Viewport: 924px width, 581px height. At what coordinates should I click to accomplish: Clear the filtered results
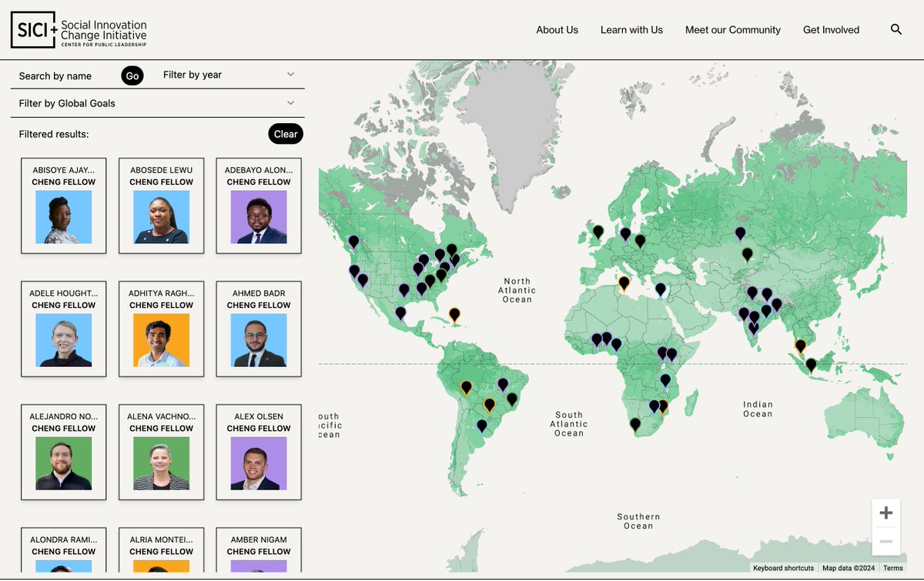point(286,134)
